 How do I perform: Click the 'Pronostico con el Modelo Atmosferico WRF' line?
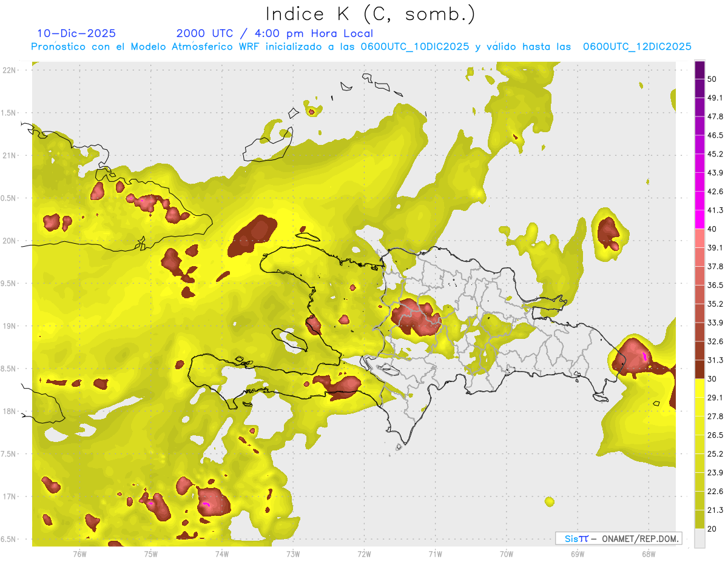coord(361,47)
